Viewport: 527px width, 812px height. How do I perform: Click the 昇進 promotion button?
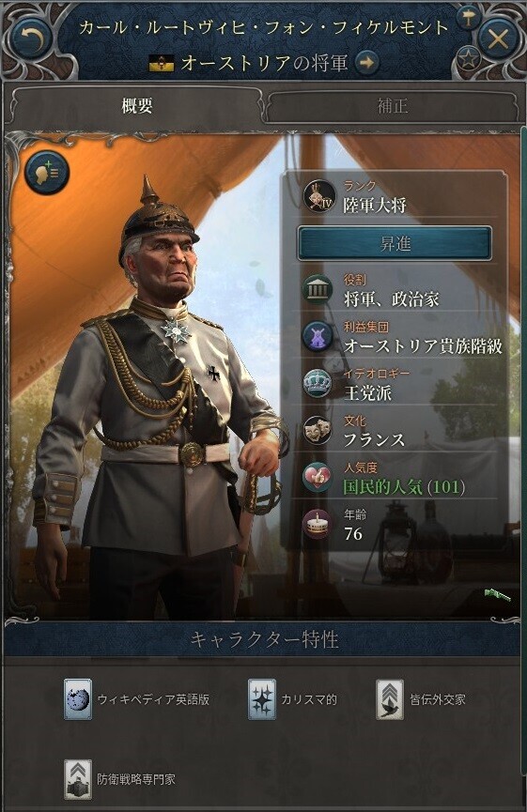click(x=395, y=243)
